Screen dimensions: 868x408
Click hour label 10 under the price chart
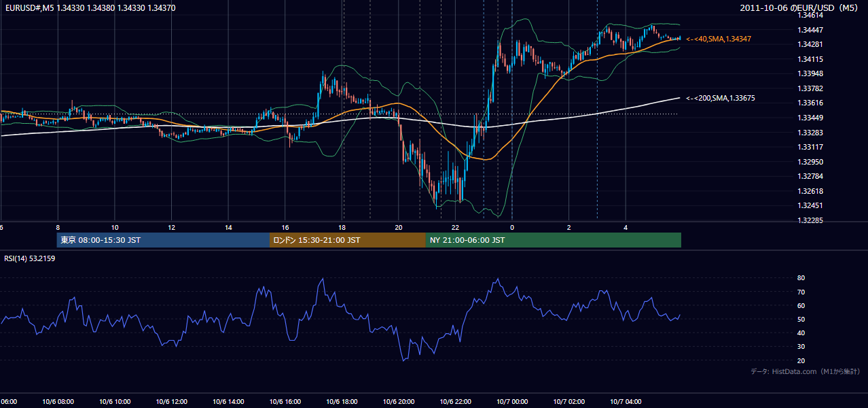(115, 227)
